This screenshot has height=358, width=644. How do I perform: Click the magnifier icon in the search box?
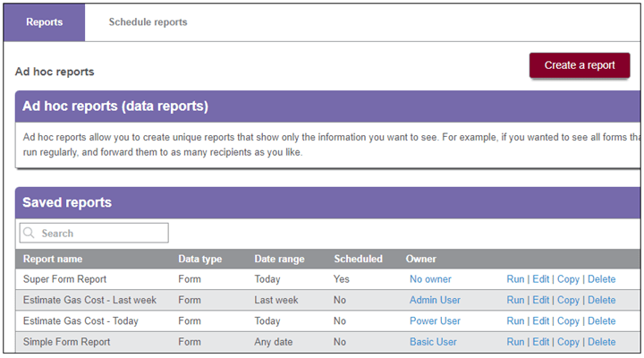coord(29,233)
